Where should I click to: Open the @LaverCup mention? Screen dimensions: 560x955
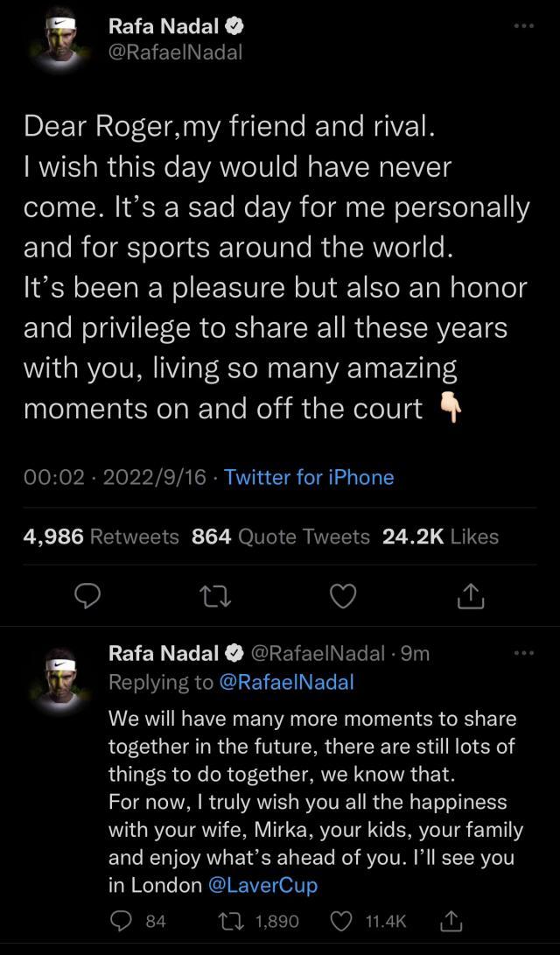[263, 884]
